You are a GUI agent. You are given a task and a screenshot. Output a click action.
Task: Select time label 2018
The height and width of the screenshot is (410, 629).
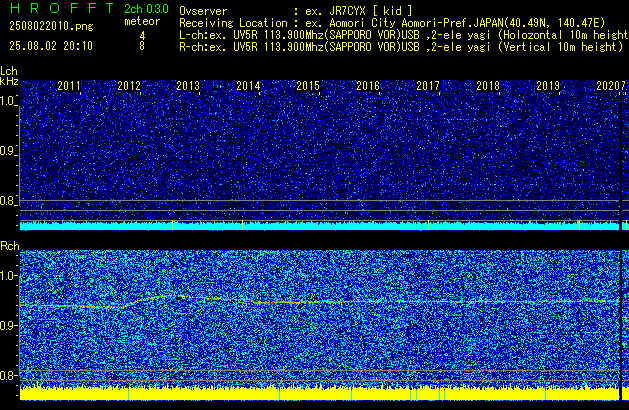click(x=488, y=86)
